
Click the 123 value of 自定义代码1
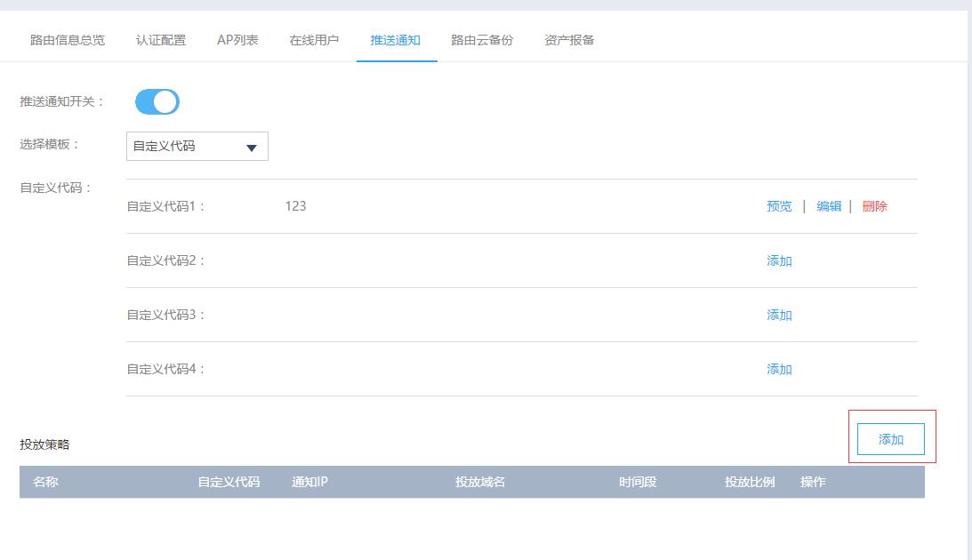pyautogui.click(x=296, y=206)
